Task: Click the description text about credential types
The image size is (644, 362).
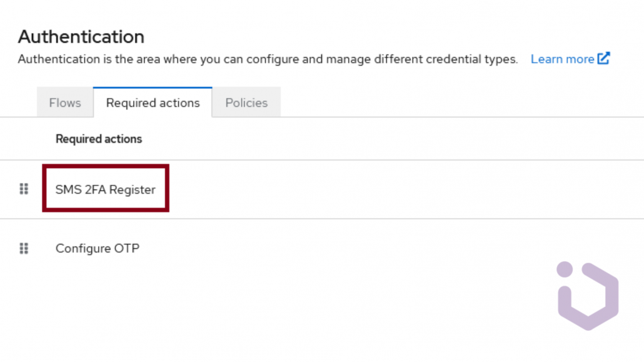Action: [x=268, y=59]
